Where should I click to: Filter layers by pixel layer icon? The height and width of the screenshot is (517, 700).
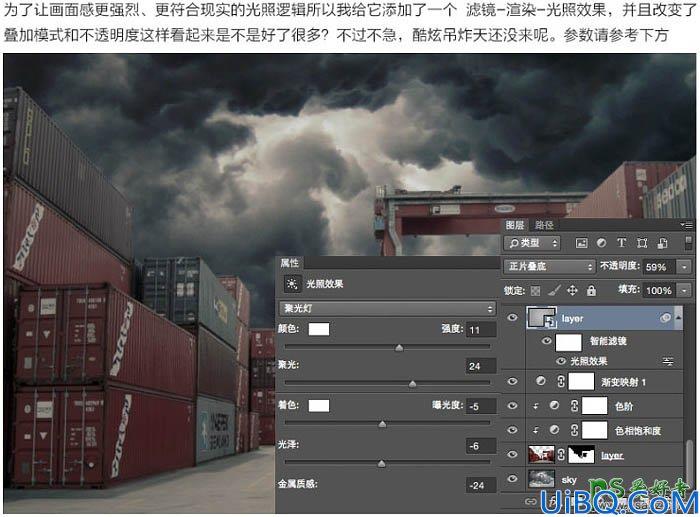[581, 243]
